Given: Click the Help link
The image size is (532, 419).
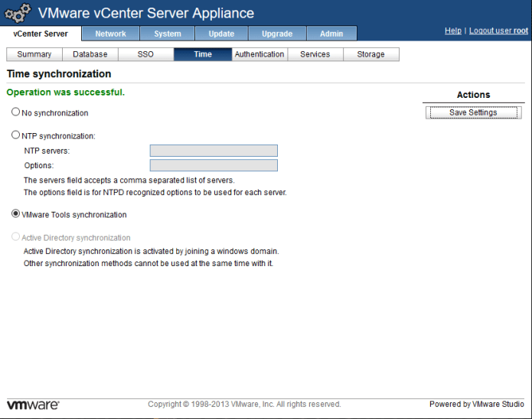Looking at the screenshot, I should pyautogui.click(x=453, y=31).
